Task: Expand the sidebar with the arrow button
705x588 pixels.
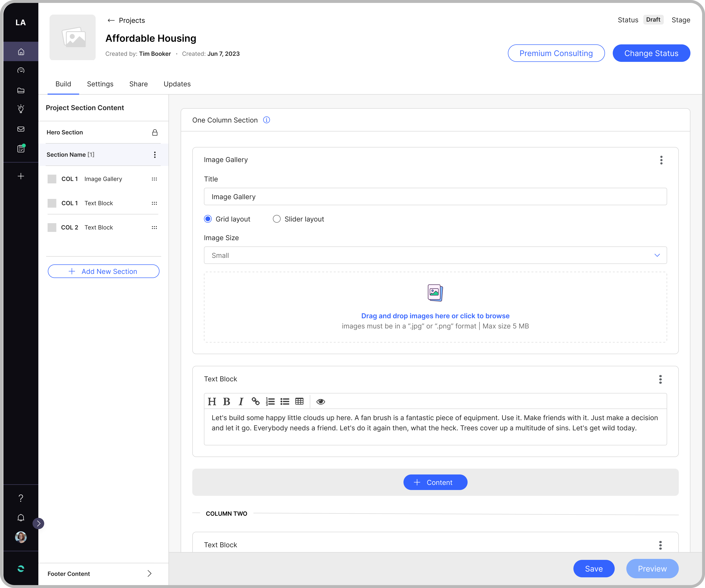Action: (39, 523)
